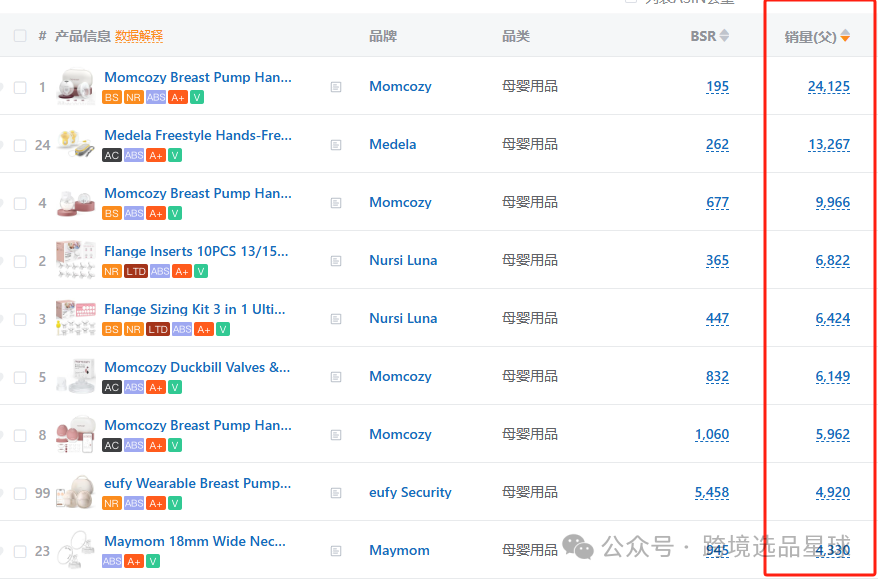Open details icon in Maymom 18mm row
Image resolution: width=878 pixels, height=581 pixels.
336,551
